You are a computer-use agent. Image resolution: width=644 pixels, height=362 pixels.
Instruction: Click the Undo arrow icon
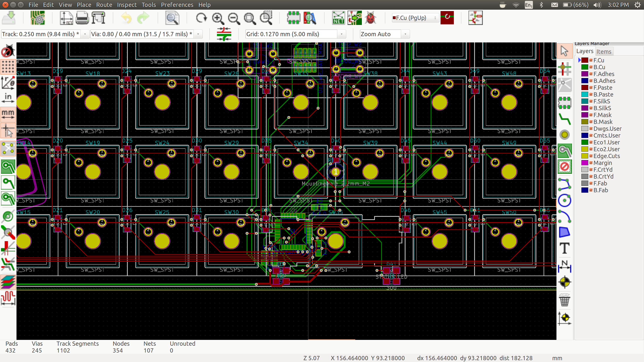coord(126,18)
